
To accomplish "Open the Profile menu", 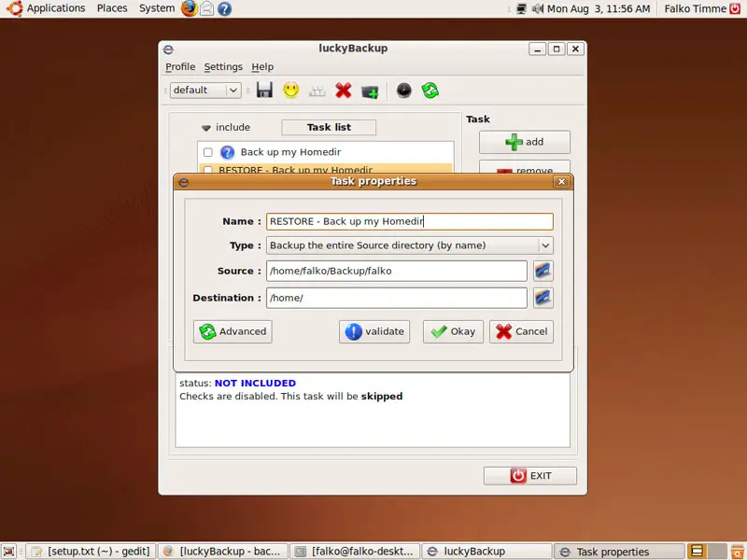I will [x=180, y=66].
